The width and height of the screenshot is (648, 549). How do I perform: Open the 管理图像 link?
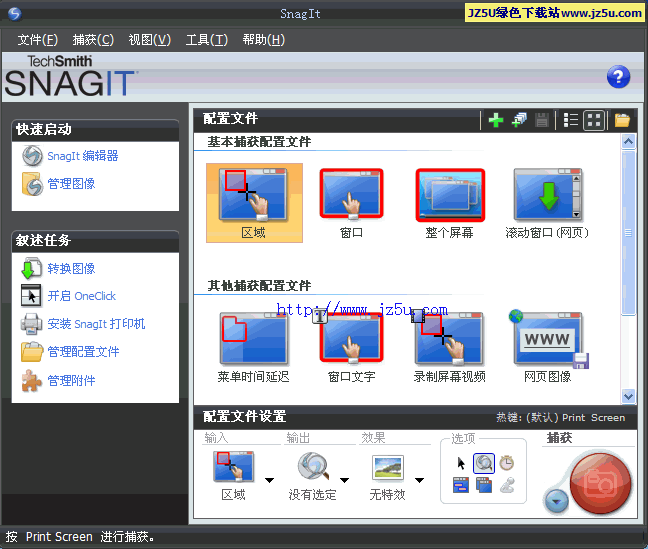pos(71,184)
